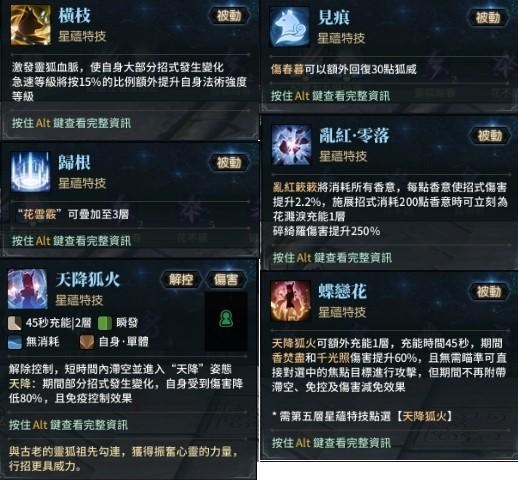Click the green 瞬發 instant-cast icon

[105, 323]
